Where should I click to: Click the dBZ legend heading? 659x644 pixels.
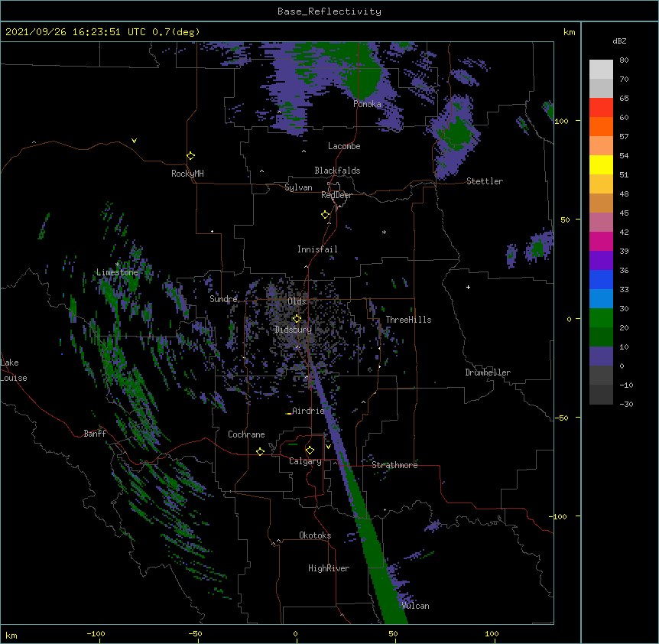(619, 41)
